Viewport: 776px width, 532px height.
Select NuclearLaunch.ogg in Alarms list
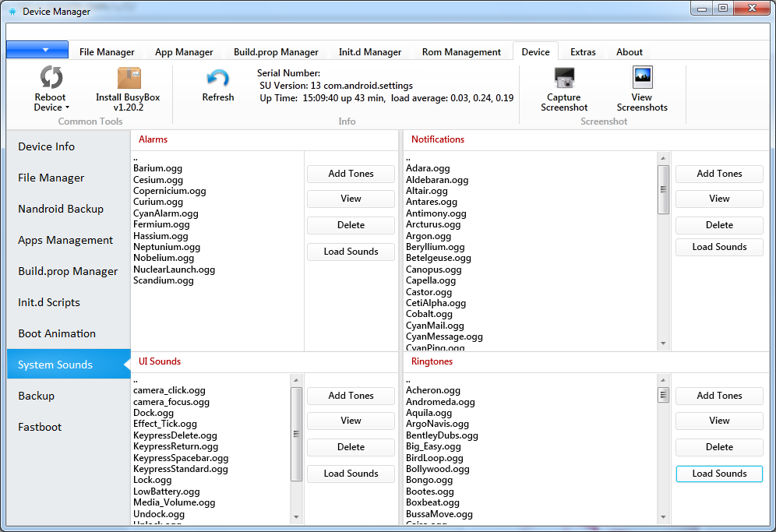[x=174, y=270]
